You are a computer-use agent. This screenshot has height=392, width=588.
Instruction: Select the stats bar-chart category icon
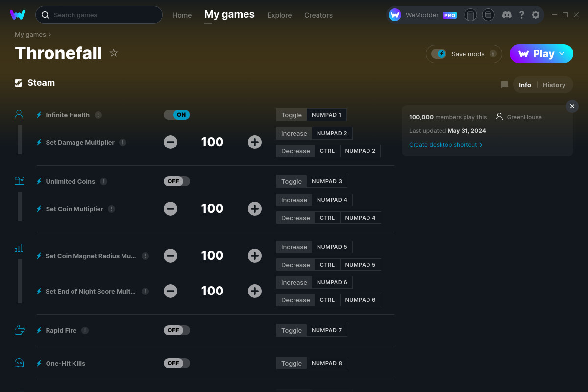point(19,248)
